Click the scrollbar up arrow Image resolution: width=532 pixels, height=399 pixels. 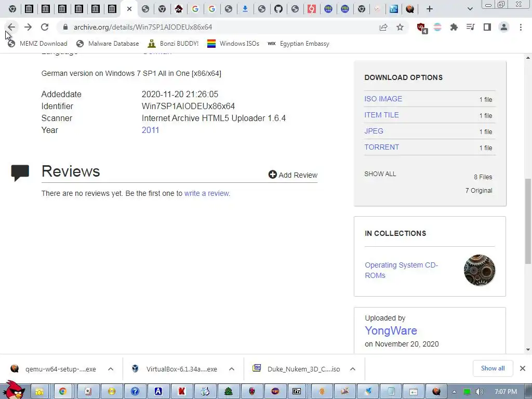pyautogui.click(x=528, y=58)
